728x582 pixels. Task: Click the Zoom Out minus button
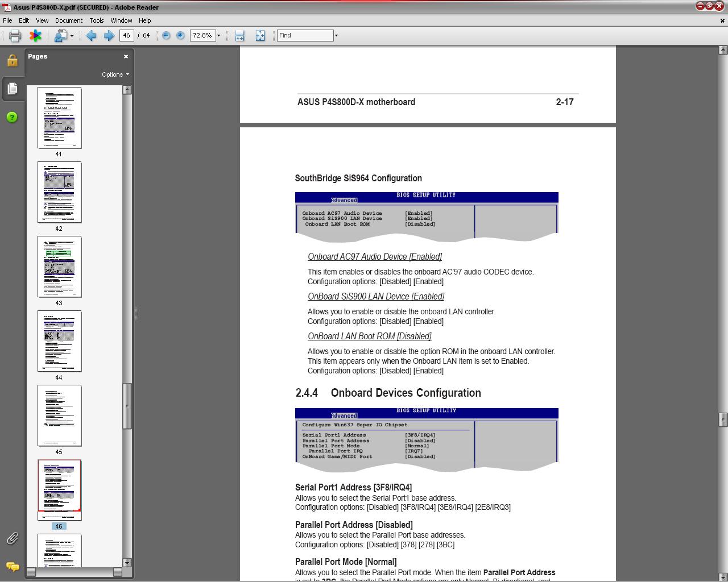coord(166,35)
